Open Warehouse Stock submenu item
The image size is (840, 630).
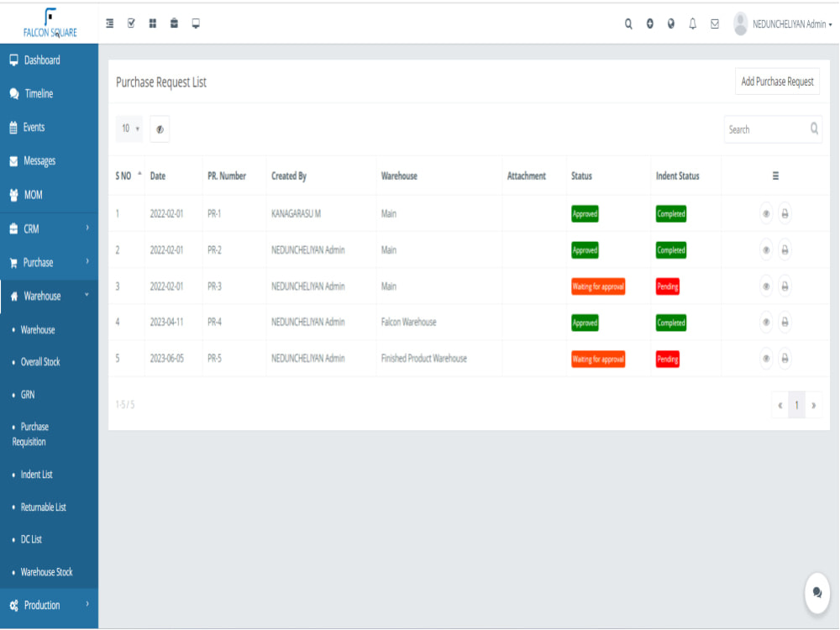(x=46, y=572)
